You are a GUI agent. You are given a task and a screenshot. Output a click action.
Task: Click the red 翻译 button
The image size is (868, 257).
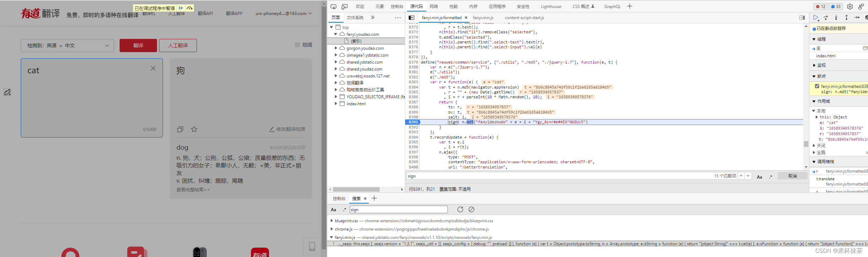[138, 45]
